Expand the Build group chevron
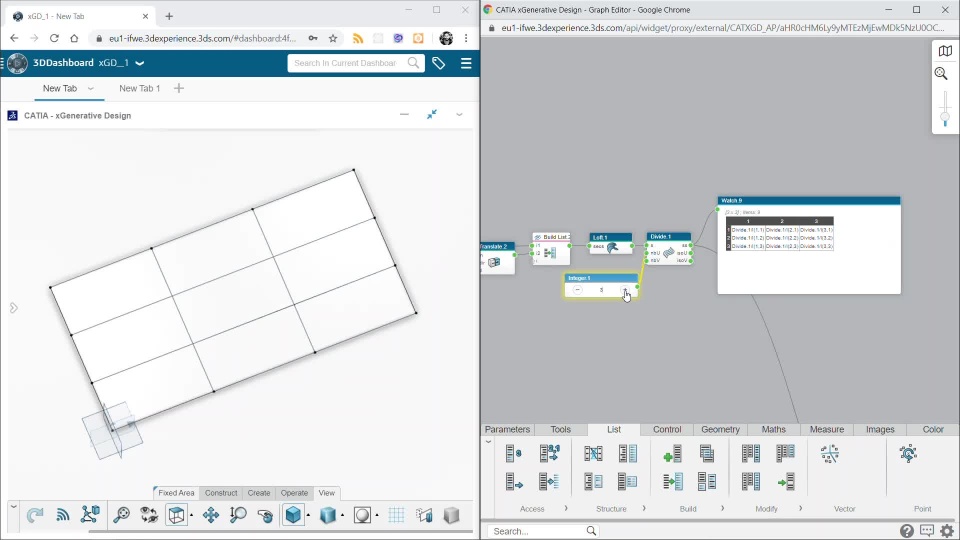Image resolution: width=960 pixels, height=540 pixels. click(x=722, y=508)
